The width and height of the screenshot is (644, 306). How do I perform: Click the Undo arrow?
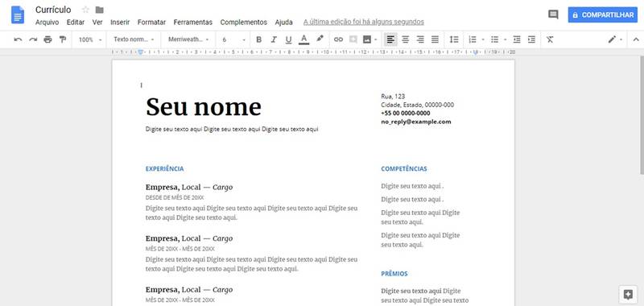click(x=18, y=39)
